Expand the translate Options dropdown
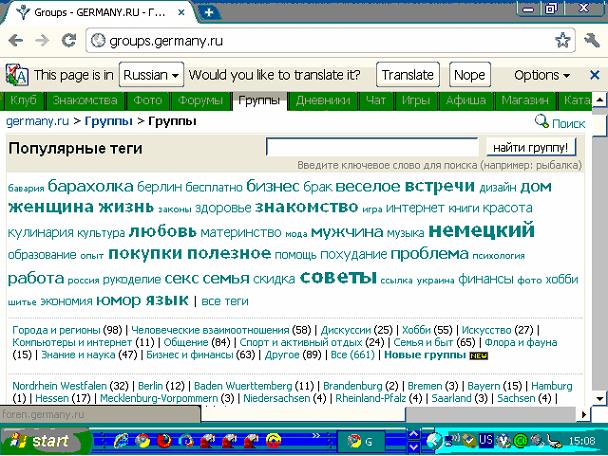The image size is (608, 456). tap(542, 75)
